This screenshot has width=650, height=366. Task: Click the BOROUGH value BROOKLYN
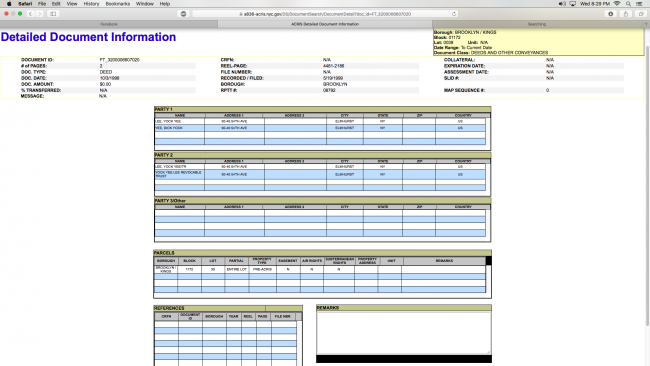[335, 84]
